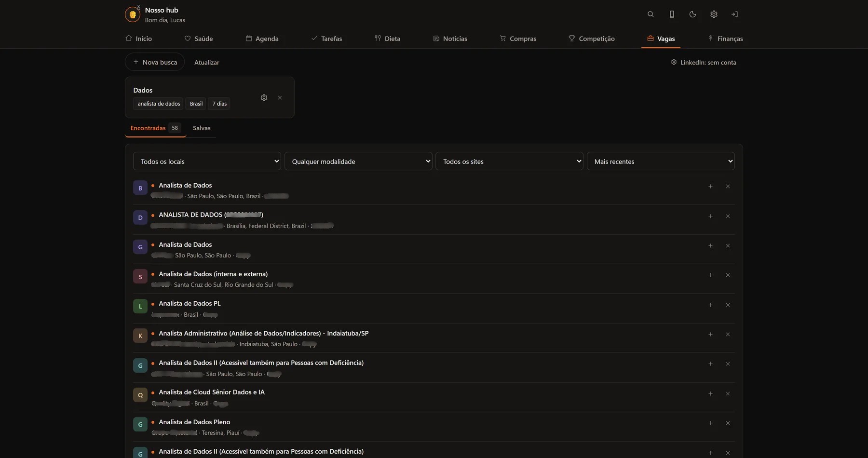Screen dimensions: 868x458
Task: Start a Nova busca
Action: [x=155, y=62]
